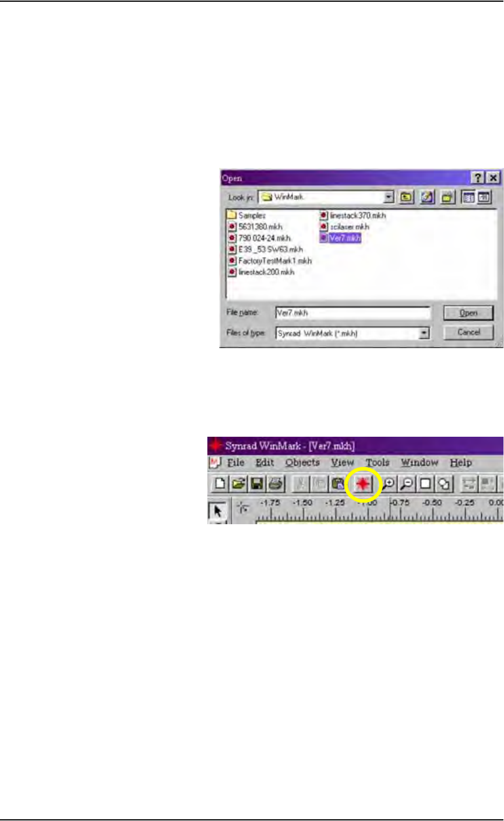Click the New file icon in WinMark toolbar
The height and width of the screenshot is (821, 504).
(x=219, y=483)
